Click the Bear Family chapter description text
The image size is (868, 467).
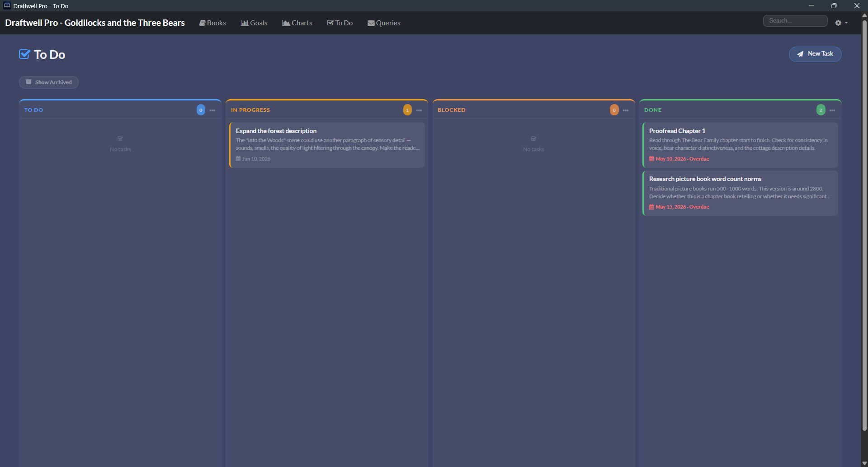click(738, 144)
